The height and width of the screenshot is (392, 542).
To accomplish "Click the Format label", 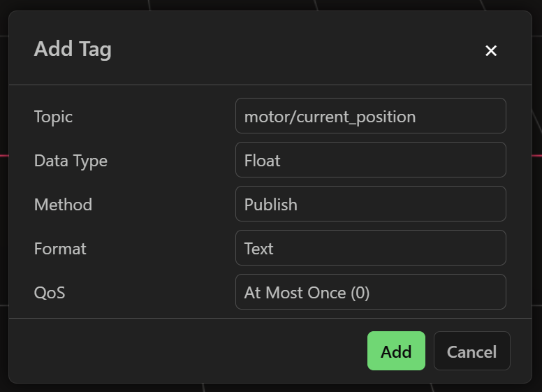I will pos(60,249).
